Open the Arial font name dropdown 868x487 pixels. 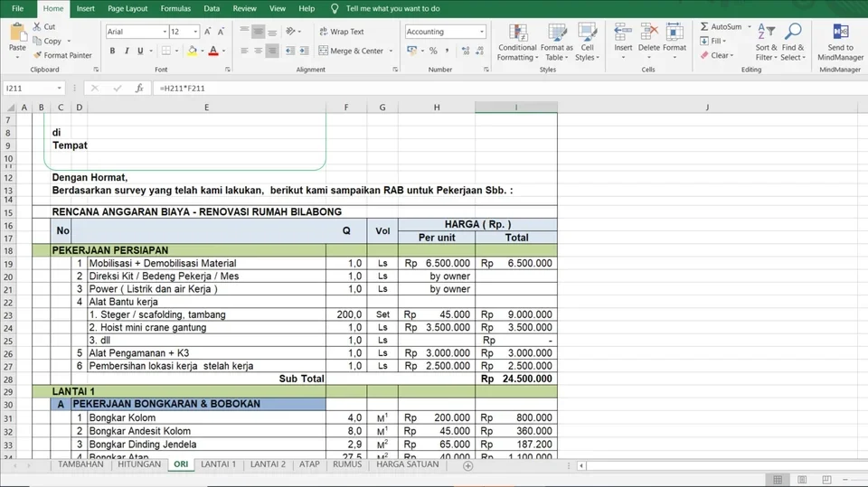165,32
